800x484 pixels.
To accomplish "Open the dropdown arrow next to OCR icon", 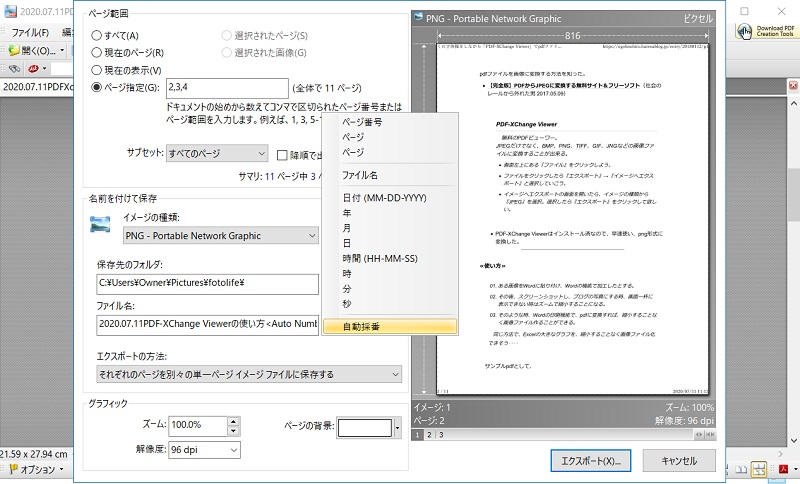I will [44, 68].
